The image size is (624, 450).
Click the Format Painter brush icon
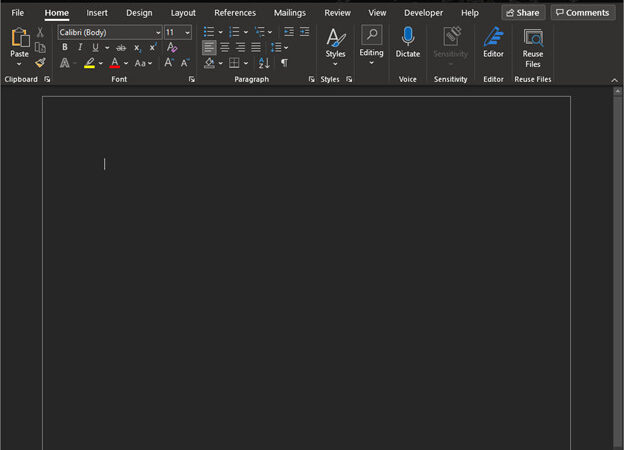pos(40,62)
